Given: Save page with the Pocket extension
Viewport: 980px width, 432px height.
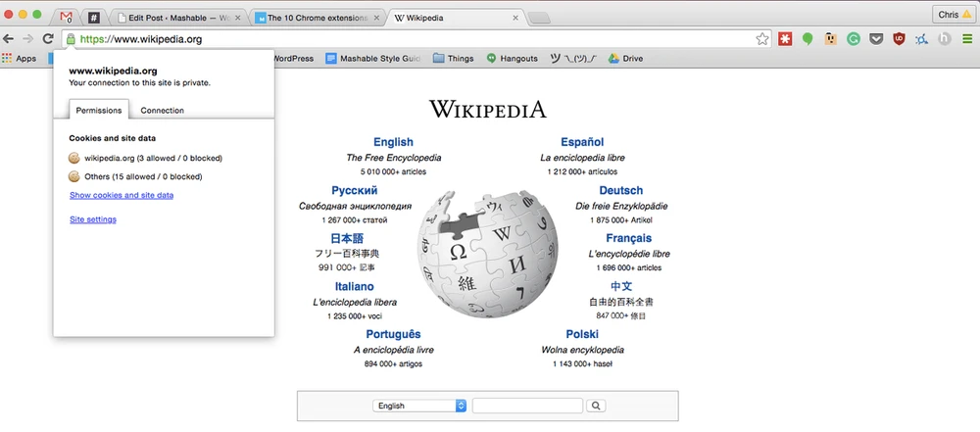Looking at the screenshot, I should (876, 39).
